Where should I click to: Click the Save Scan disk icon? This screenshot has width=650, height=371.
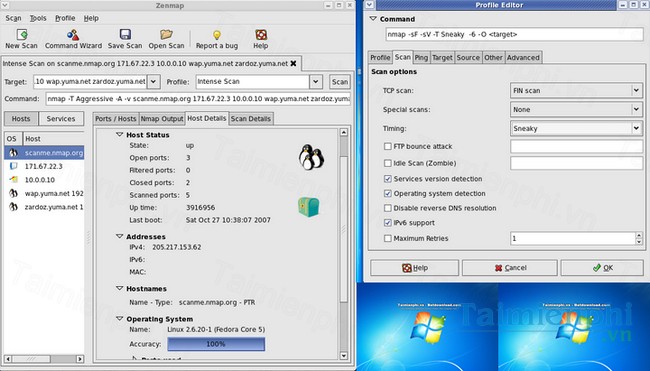(x=125, y=34)
